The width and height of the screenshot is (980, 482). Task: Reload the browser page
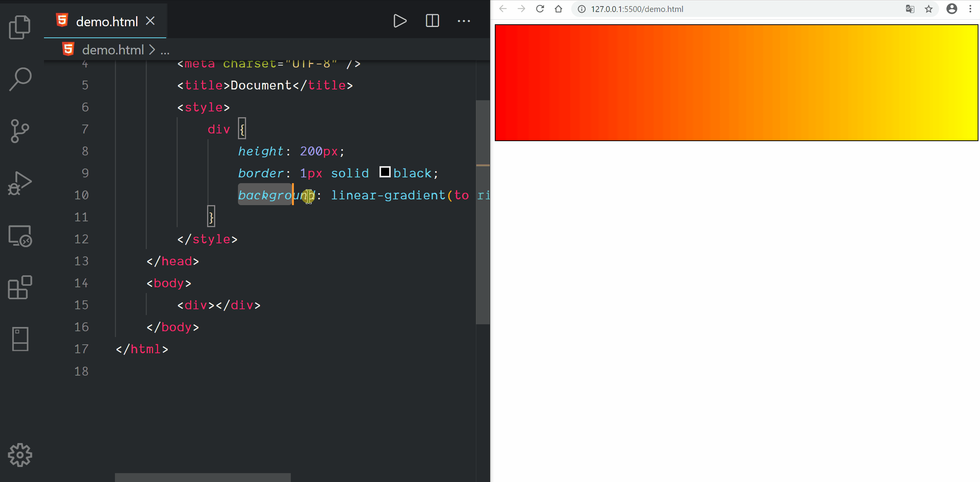click(540, 9)
